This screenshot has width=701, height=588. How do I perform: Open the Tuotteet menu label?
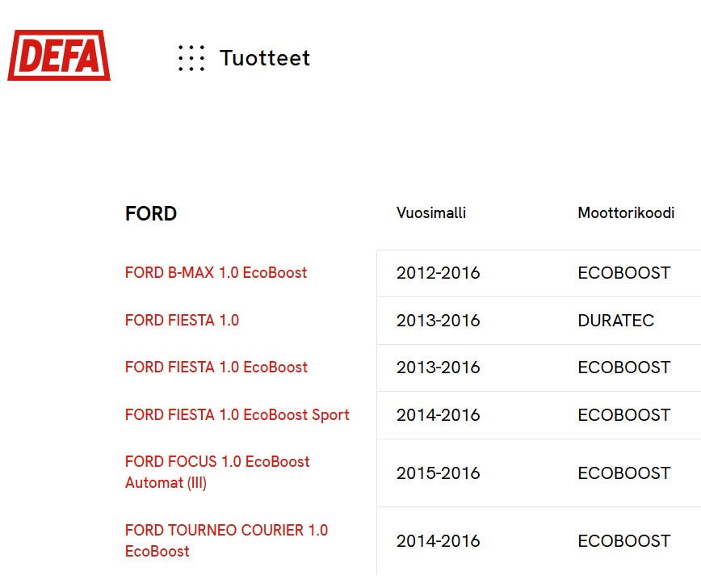(265, 58)
